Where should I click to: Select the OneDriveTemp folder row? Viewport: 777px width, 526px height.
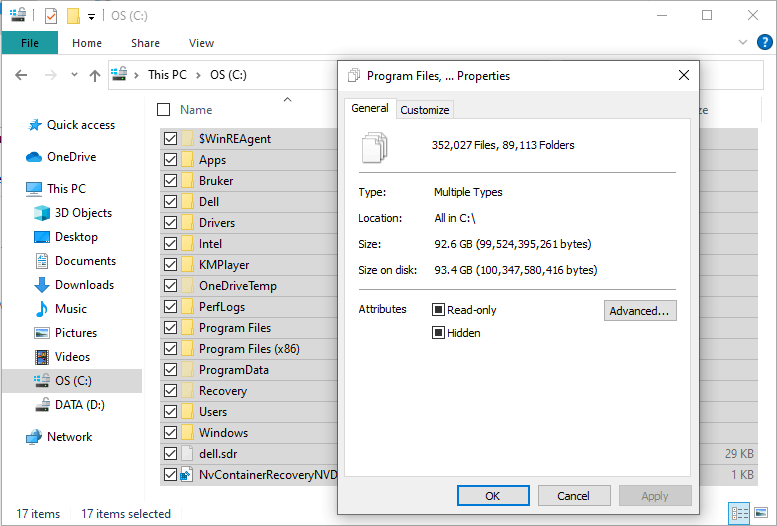249,286
